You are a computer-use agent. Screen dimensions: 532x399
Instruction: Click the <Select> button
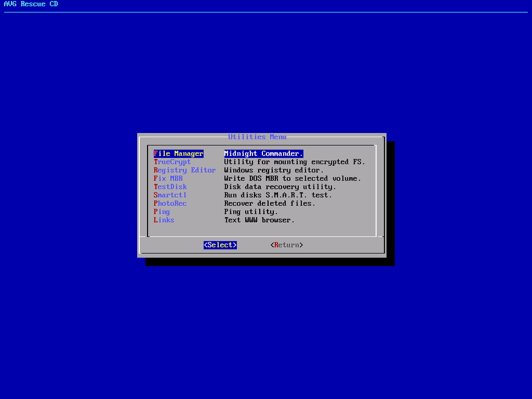coord(220,245)
